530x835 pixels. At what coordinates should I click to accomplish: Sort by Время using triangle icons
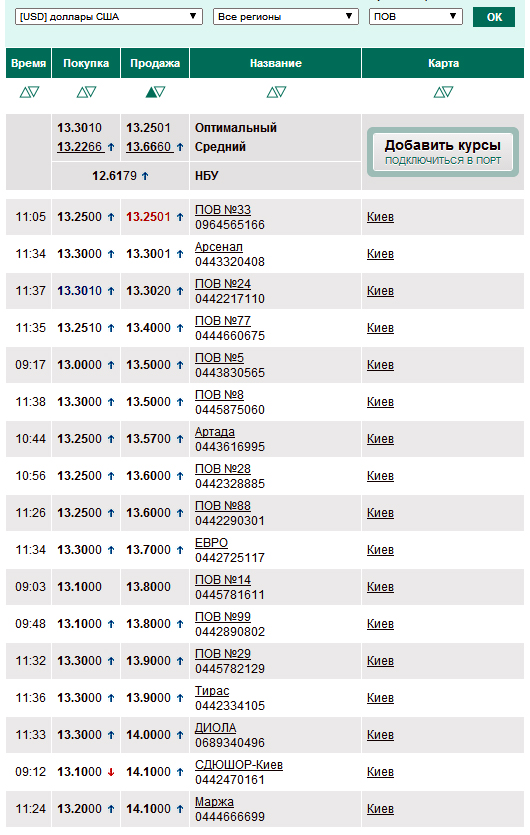click(x=29, y=92)
